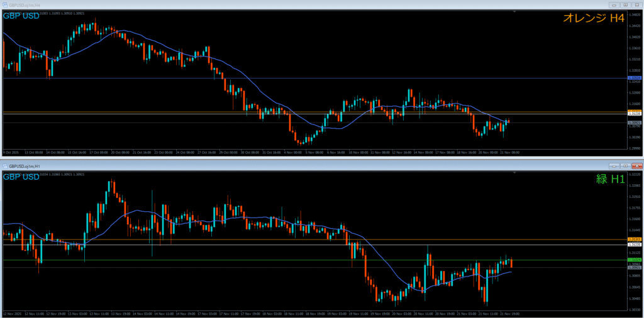
Task: Click the GBPUSD H1 chart window icon
Action: click(6, 165)
